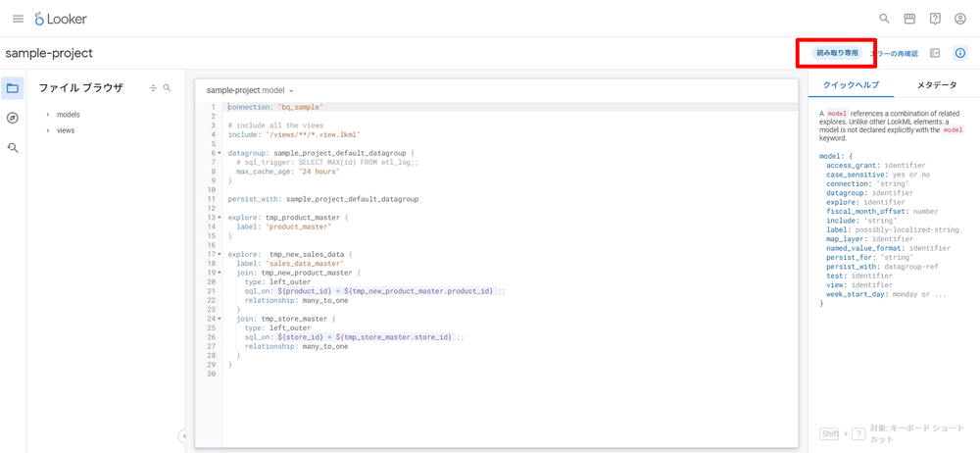Screen dimensions: 980x453
Task: Click the type: left_outer on line 25
Action: coord(277,327)
